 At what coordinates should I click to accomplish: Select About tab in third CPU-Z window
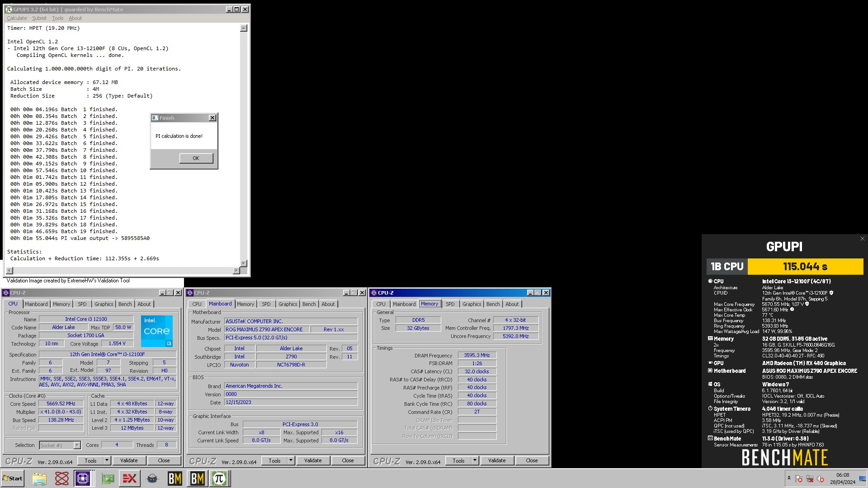tap(512, 304)
